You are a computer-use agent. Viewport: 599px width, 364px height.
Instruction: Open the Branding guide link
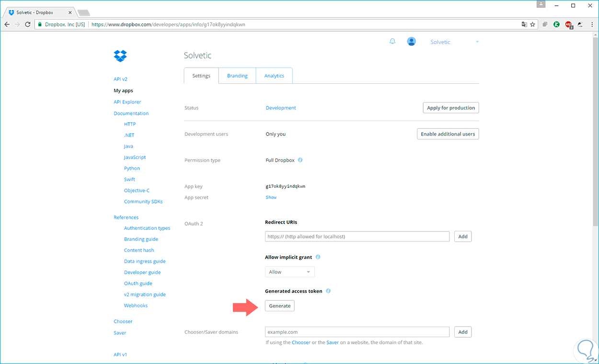pos(141,239)
